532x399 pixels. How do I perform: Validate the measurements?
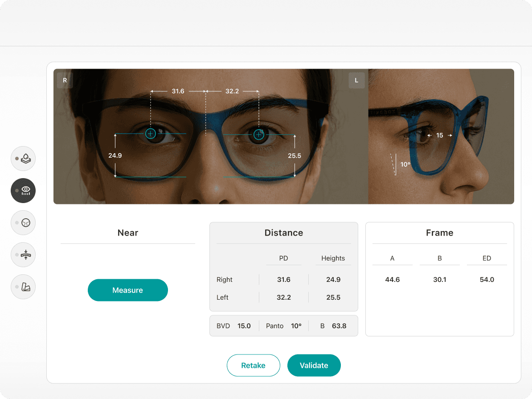pyautogui.click(x=314, y=366)
